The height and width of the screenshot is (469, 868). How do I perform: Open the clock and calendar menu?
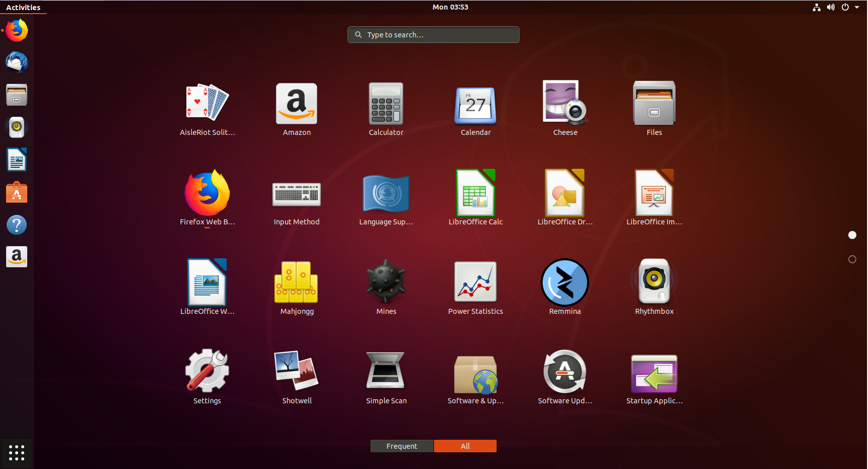pos(450,7)
